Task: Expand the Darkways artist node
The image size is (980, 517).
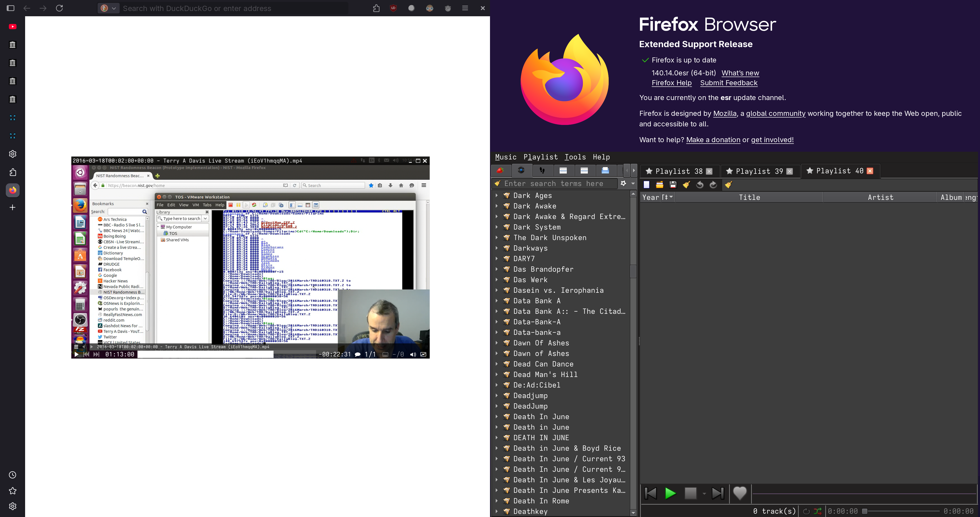Action: [x=496, y=248]
